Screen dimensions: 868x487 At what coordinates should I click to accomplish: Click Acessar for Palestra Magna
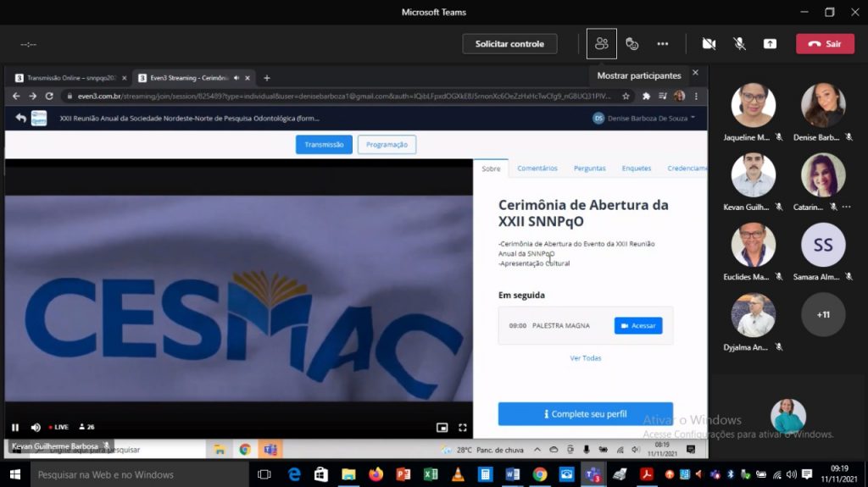pyautogui.click(x=638, y=325)
